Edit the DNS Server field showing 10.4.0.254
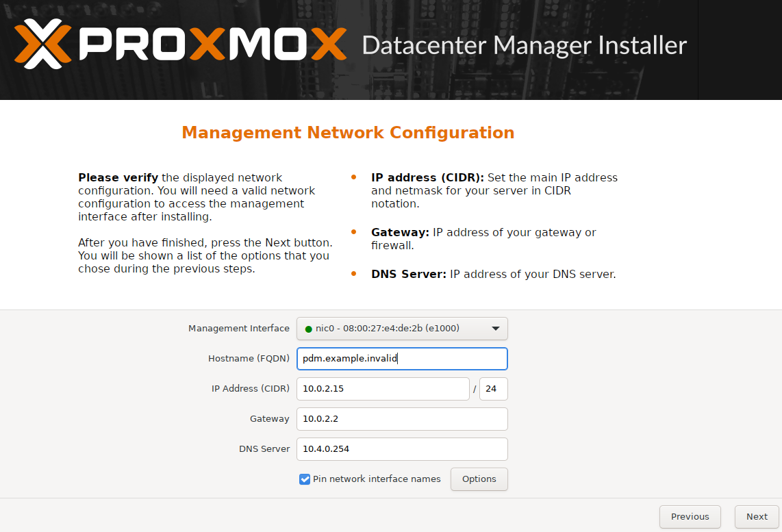The image size is (782, 532). tap(402, 449)
